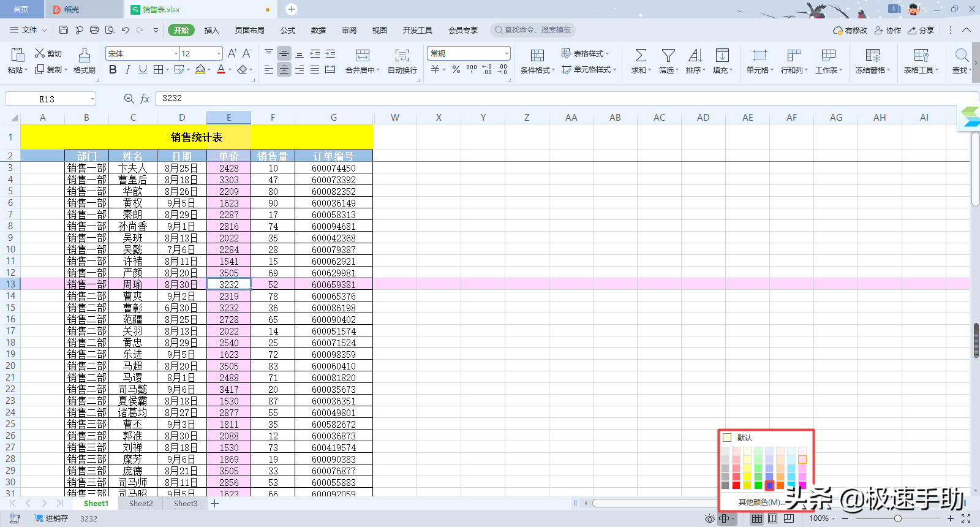Select the bright red swatch in color popup

736,485
